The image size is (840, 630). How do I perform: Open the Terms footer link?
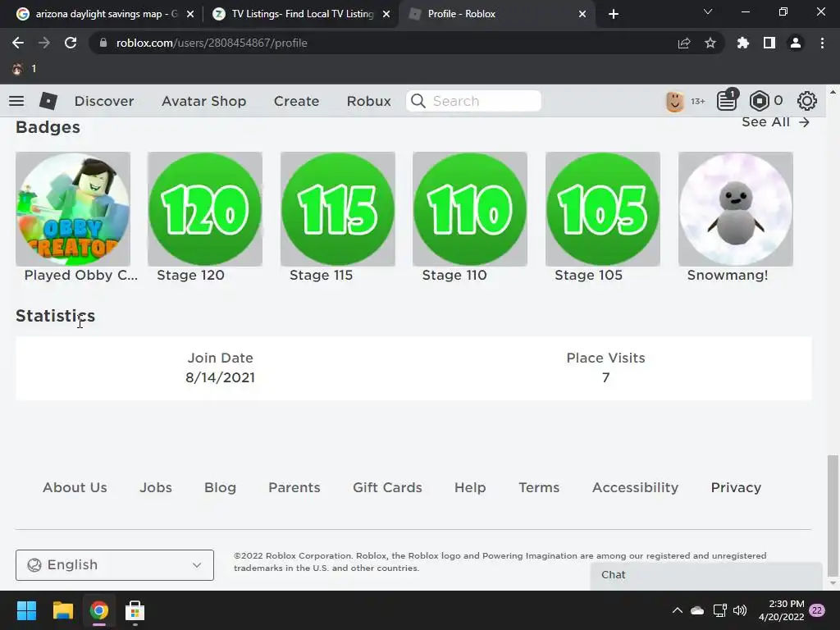(x=539, y=487)
